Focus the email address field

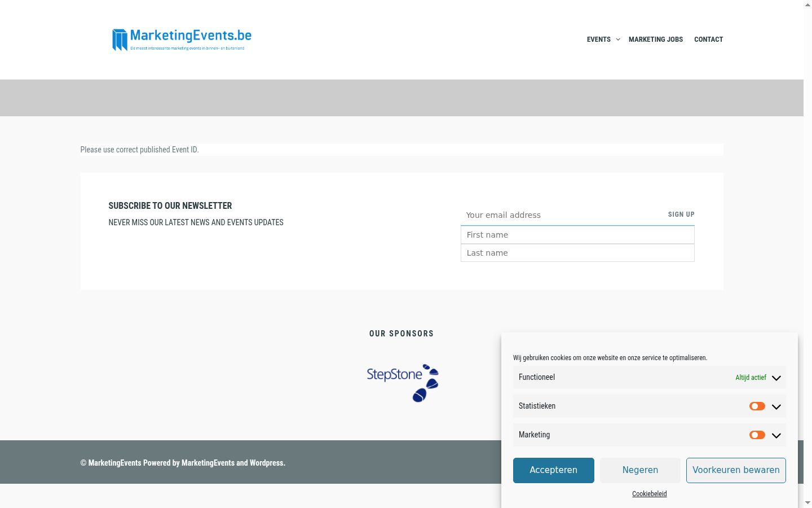point(561,215)
